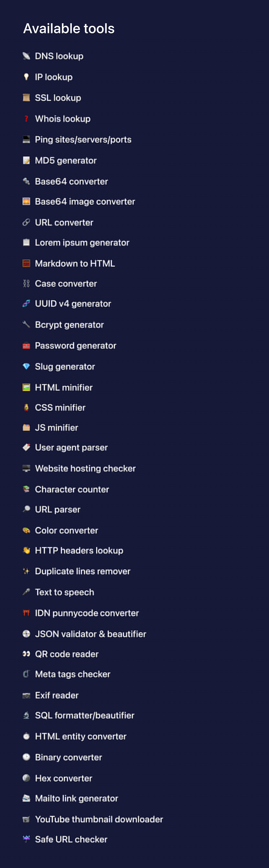Click the red question mark Whois icon
Viewport: 269px width, 868px height.
click(x=26, y=119)
